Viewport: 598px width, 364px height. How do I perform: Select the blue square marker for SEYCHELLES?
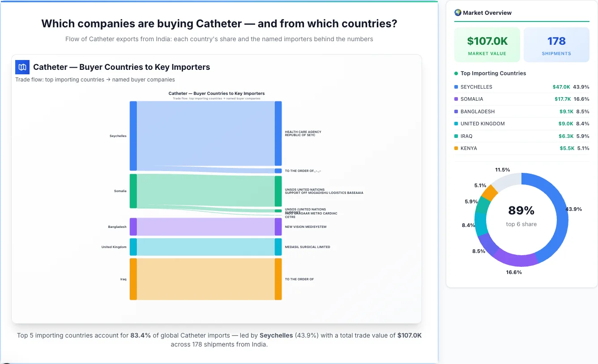point(457,87)
